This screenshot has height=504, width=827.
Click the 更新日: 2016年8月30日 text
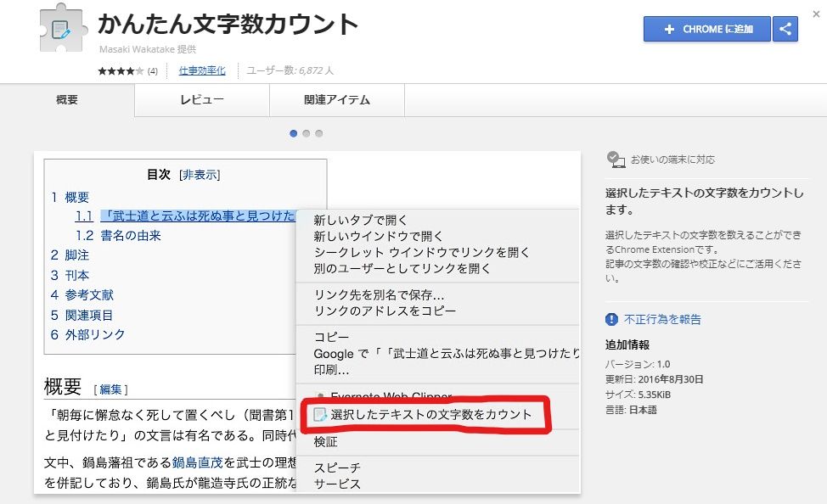(655, 379)
